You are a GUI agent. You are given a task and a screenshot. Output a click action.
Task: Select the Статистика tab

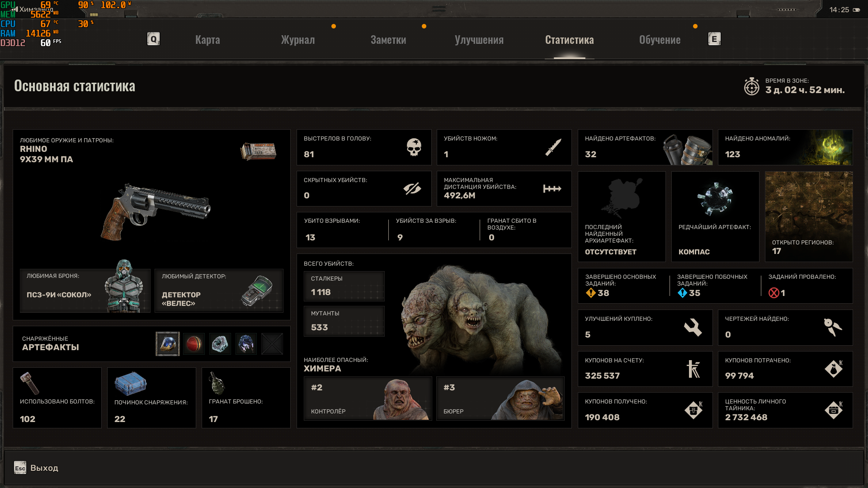(x=570, y=40)
